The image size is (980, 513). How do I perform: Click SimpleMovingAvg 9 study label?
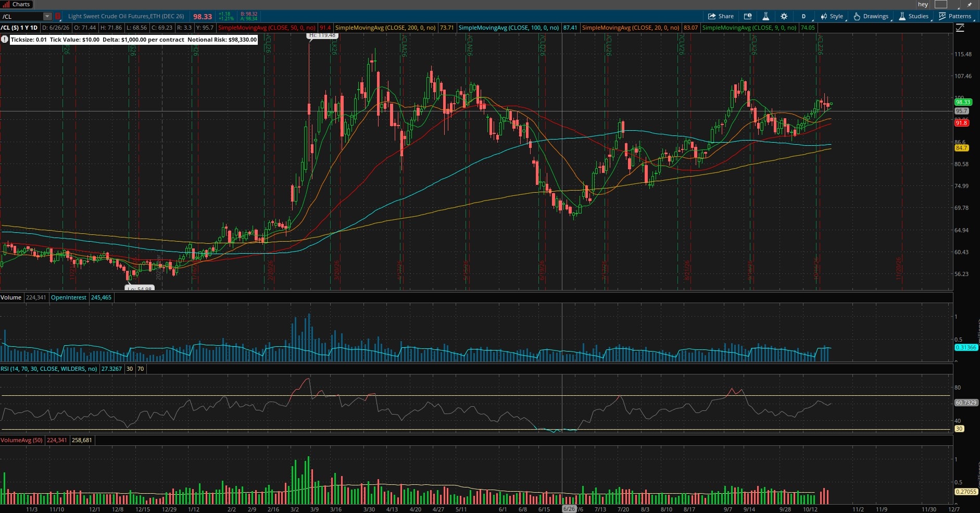click(x=749, y=28)
